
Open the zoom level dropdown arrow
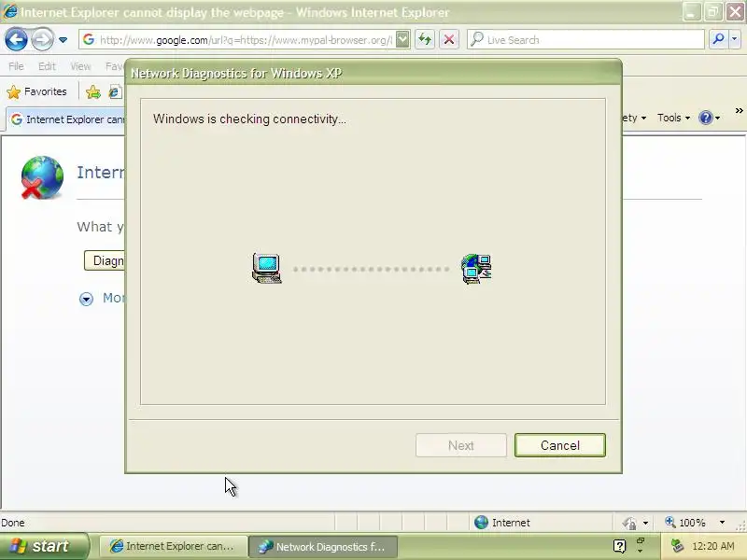coord(722,523)
